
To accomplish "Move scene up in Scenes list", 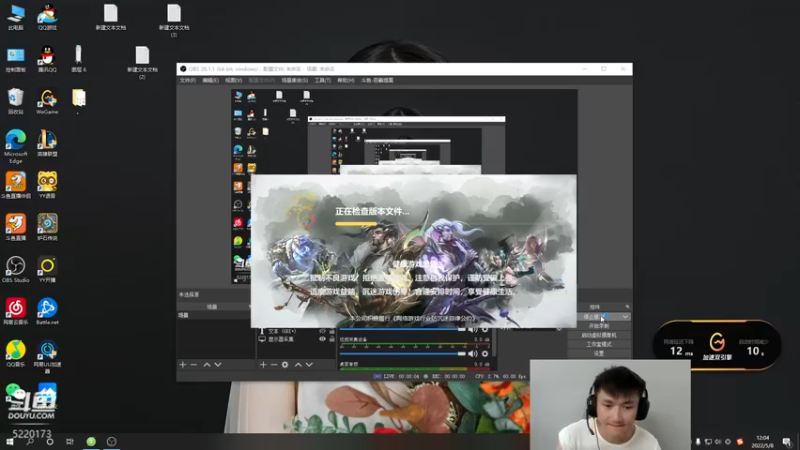I will [x=207, y=365].
